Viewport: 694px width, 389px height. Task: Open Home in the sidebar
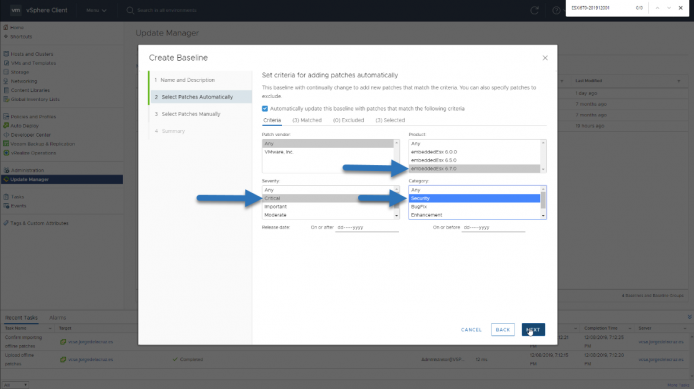pyautogui.click(x=17, y=27)
